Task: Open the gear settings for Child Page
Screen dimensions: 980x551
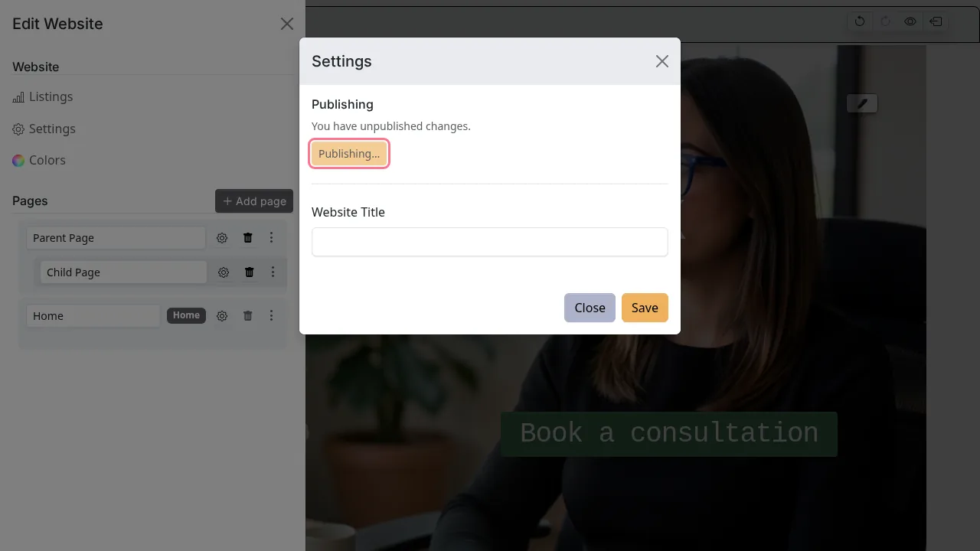Action: click(x=224, y=272)
